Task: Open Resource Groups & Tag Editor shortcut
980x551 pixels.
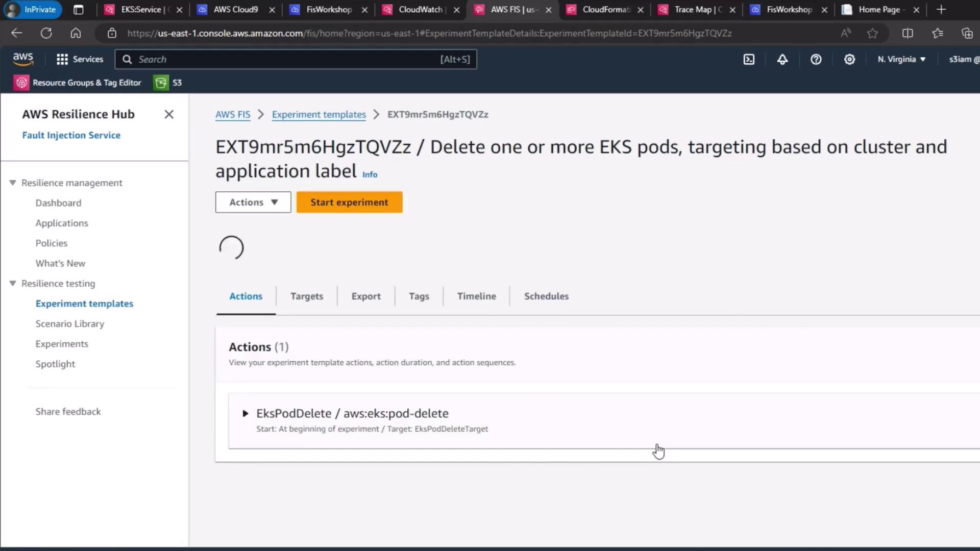Action: click(78, 83)
